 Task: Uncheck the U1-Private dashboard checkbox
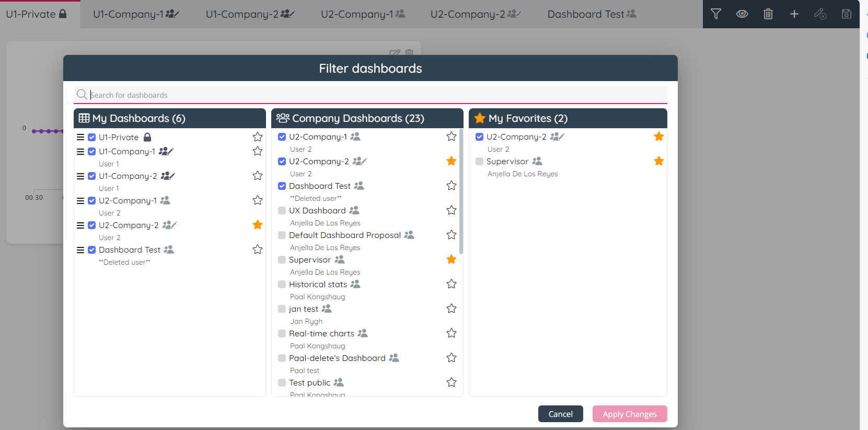[92, 138]
